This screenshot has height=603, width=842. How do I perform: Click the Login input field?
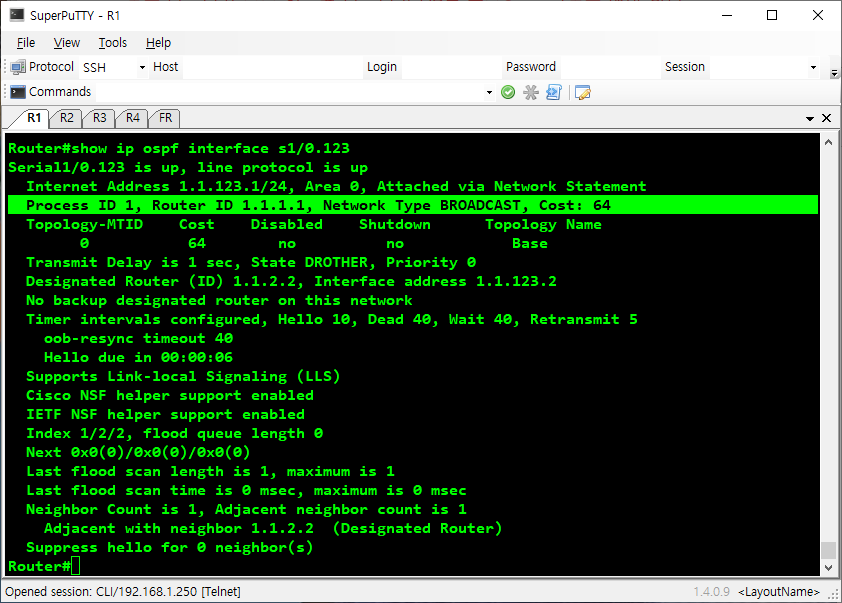click(450, 67)
